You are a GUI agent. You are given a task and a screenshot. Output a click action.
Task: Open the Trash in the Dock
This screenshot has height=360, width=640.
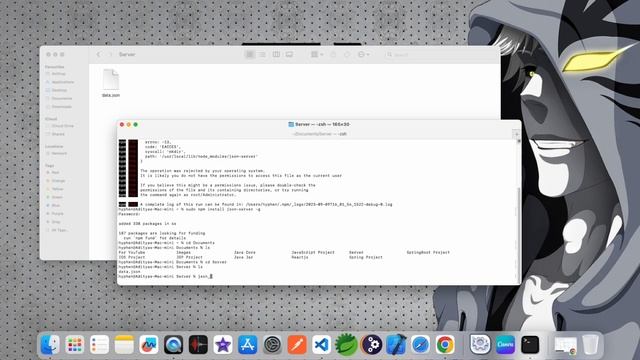pyautogui.click(x=590, y=345)
